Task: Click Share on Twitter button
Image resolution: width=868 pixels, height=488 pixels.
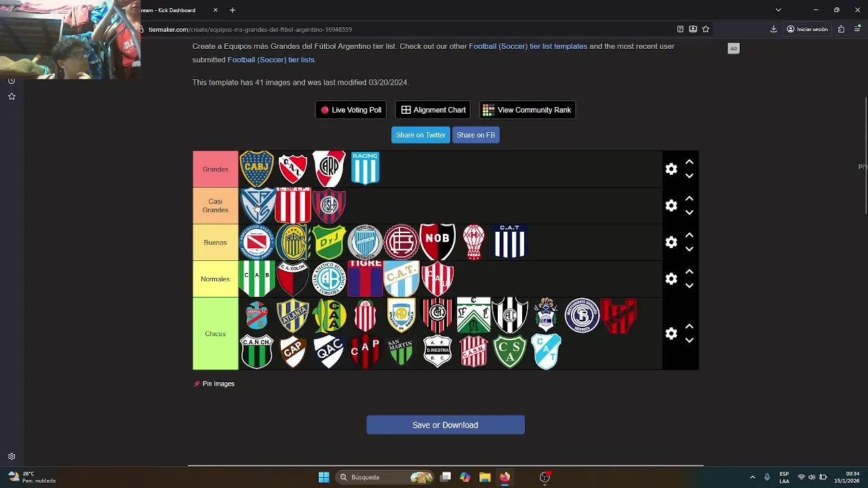Action: (x=420, y=135)
